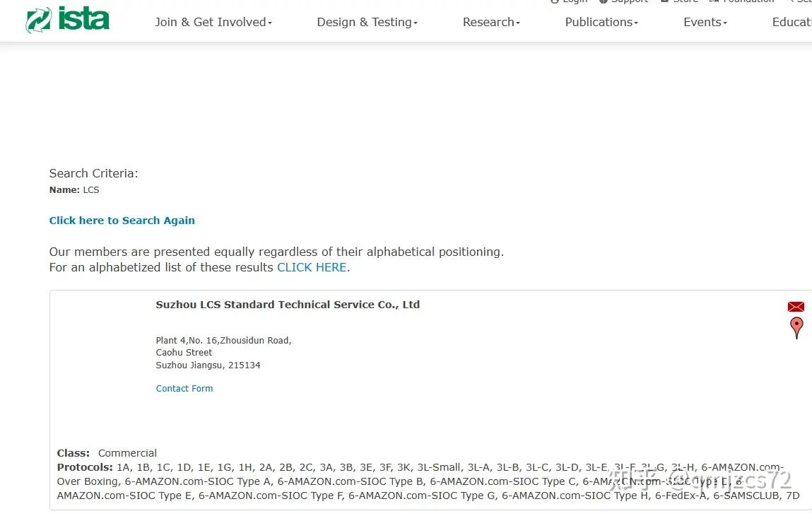Open the Join & Get Involved dropdown
The image size is (812, 516).
pyautogui.click(x=213, y=22)
